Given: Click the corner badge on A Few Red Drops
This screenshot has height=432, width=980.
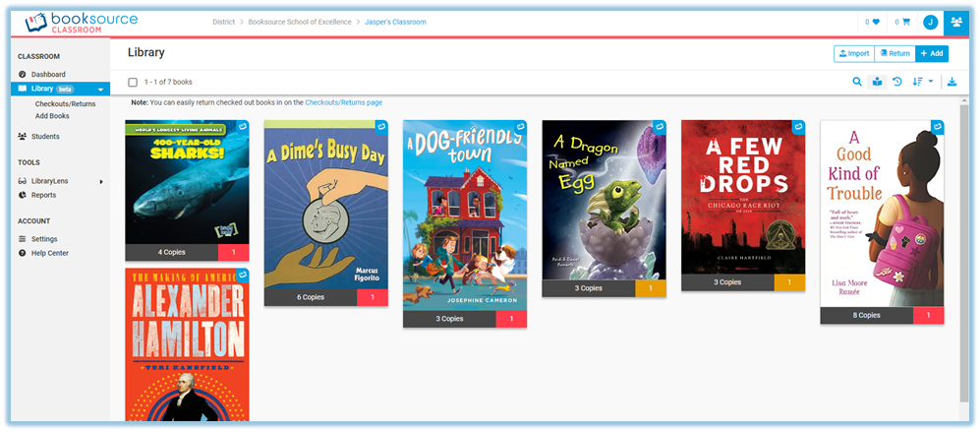Looking at the screenshot, I should coord(798,127).
